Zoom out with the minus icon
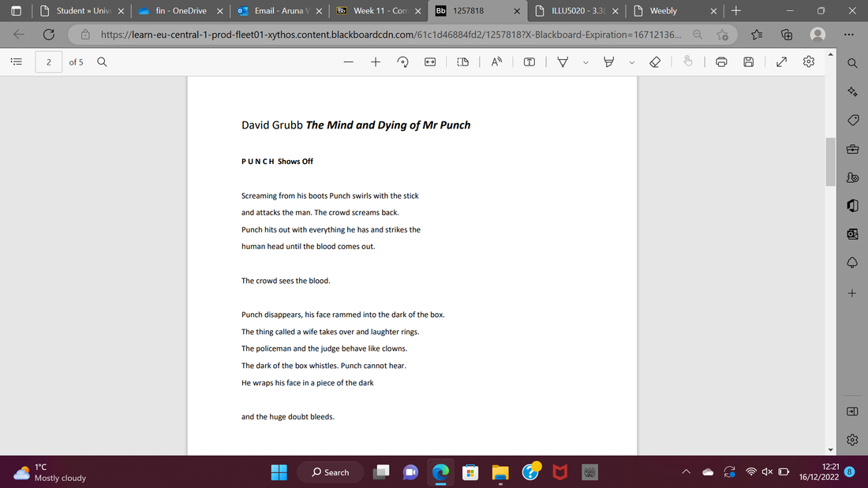The image size is (868, 488). click(348, 62)
